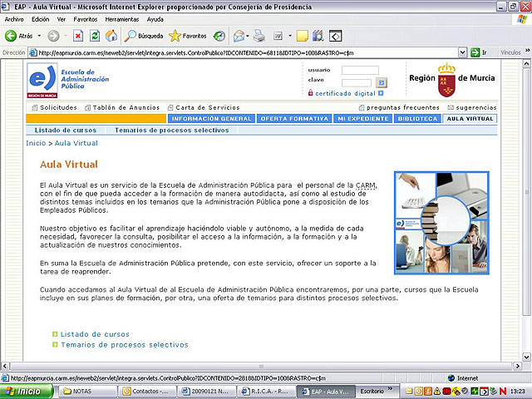532x399 pixels.
Task: Click the certificado digital link
Action: pos(346,93)
